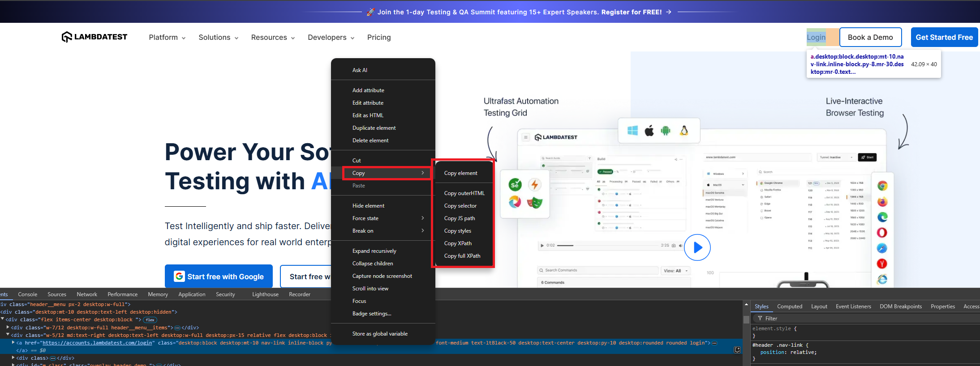Expand the Force state submenu

(x=383, y=218)
